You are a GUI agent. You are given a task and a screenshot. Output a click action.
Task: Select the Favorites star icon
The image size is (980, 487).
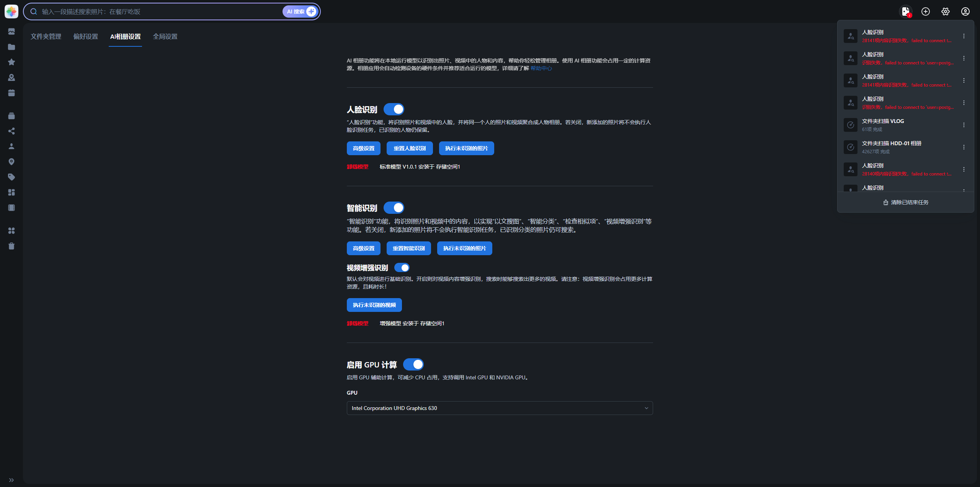click(x=11, y=62)
